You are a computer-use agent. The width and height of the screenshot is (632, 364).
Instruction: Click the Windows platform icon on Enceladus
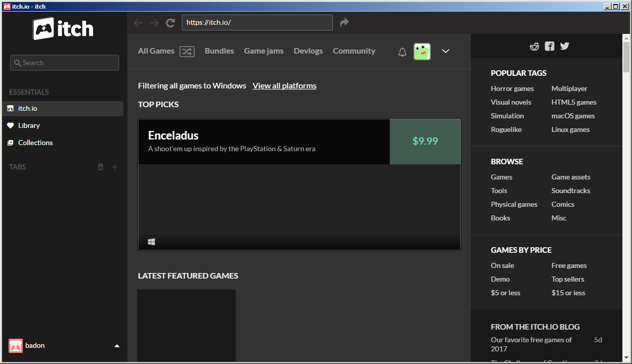[x=151, y=242]
